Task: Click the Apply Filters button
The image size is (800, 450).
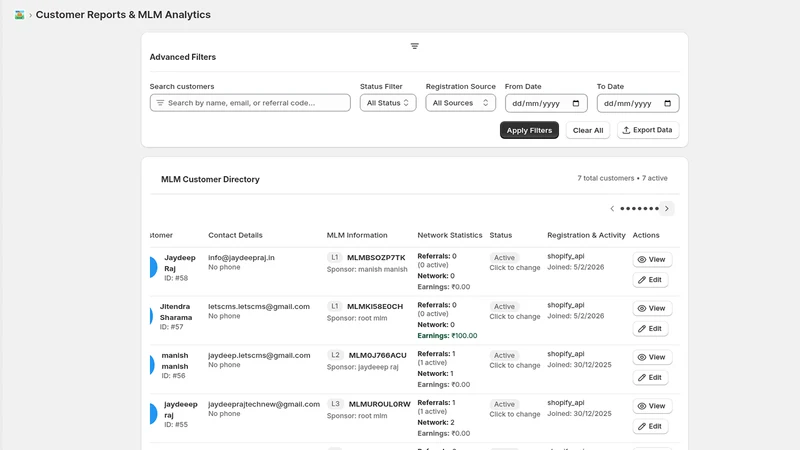Action: pos(529,130)
